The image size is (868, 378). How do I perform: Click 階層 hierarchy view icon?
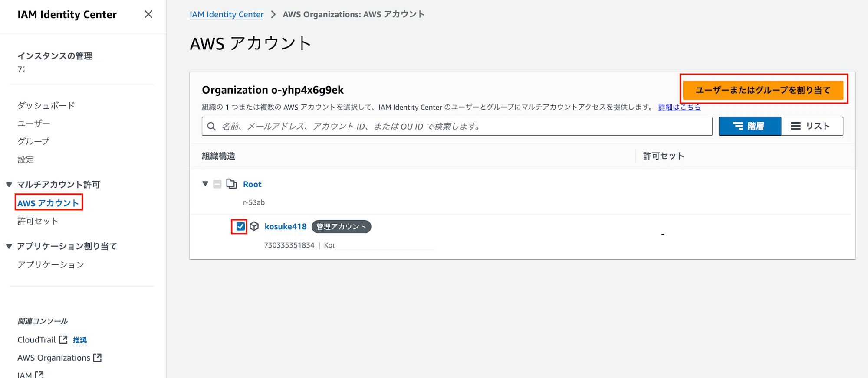click(x=738, y=126)
